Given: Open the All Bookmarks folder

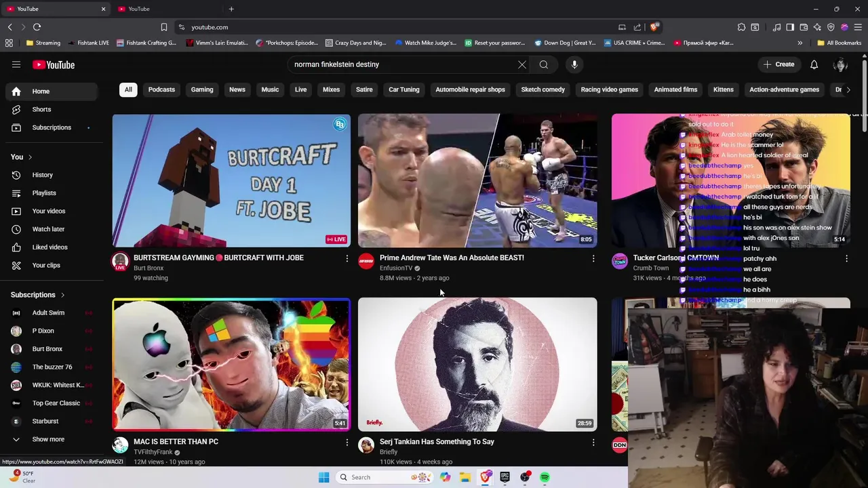Looking at the screenshot, I should coord(839,43).
